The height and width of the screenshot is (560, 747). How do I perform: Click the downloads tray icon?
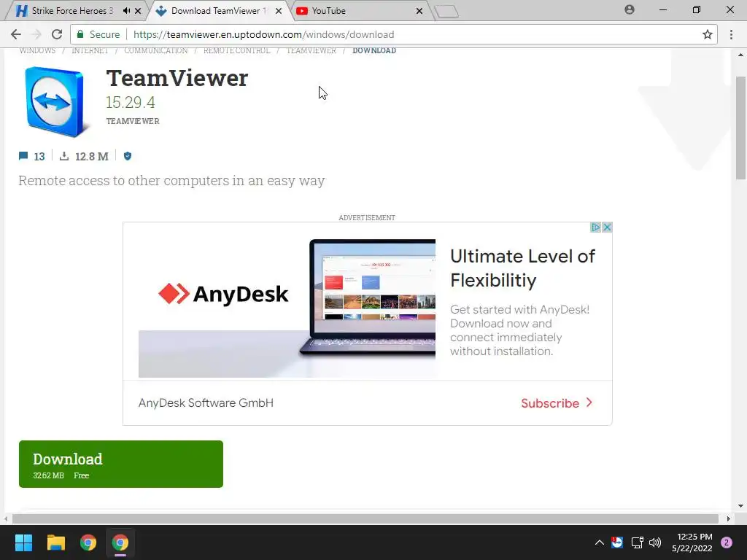64,156
